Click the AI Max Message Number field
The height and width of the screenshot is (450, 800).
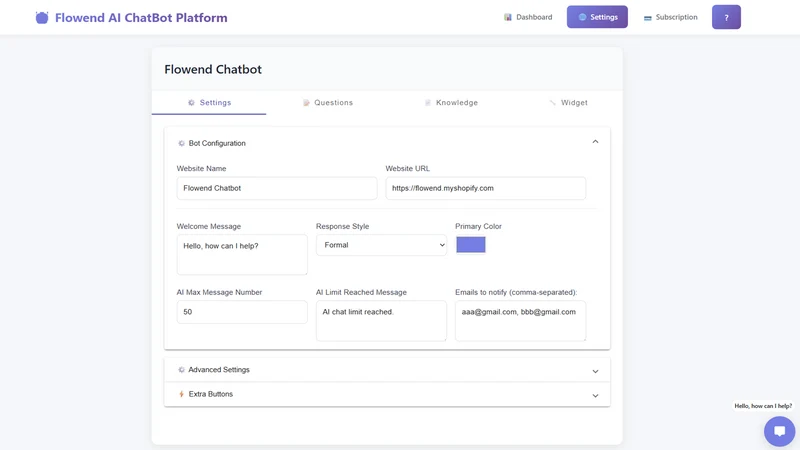coord(242,312)
